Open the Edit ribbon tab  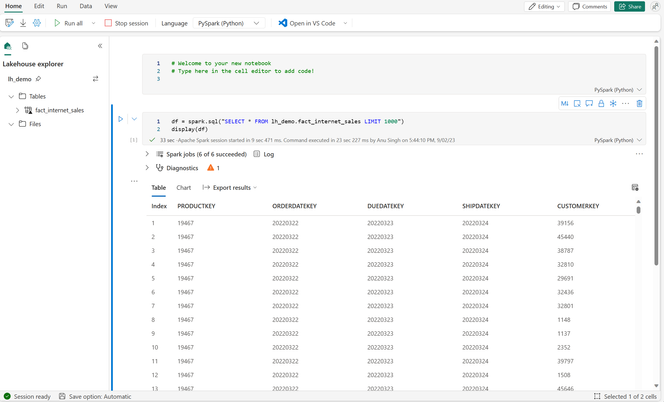39,6
